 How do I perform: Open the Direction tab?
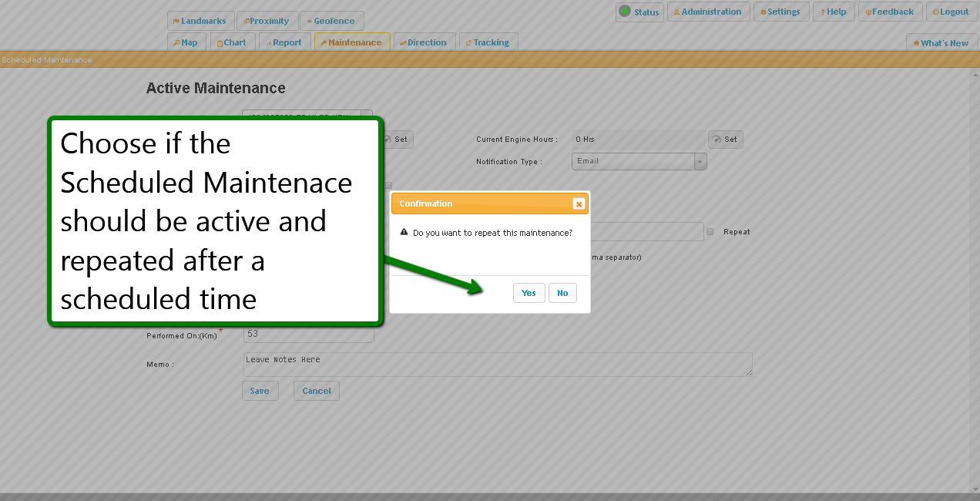coord(424,42)
